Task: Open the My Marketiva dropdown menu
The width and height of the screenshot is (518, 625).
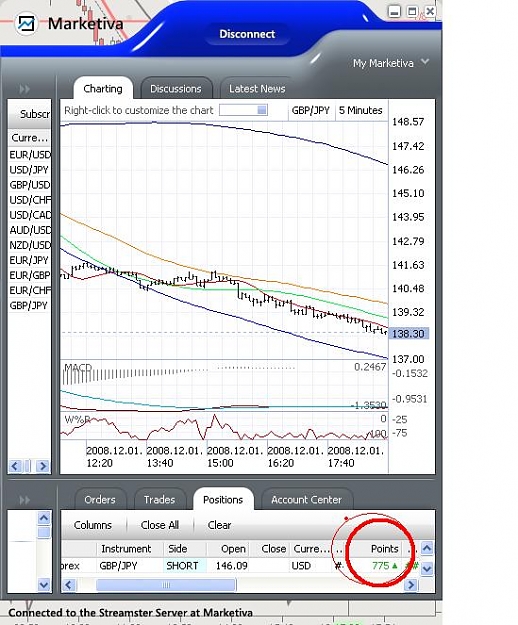Action: (x=391, y=63)
